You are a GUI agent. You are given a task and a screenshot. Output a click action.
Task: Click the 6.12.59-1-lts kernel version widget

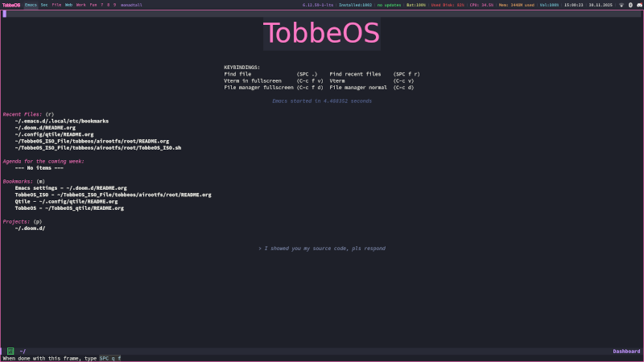click(318, 5)
